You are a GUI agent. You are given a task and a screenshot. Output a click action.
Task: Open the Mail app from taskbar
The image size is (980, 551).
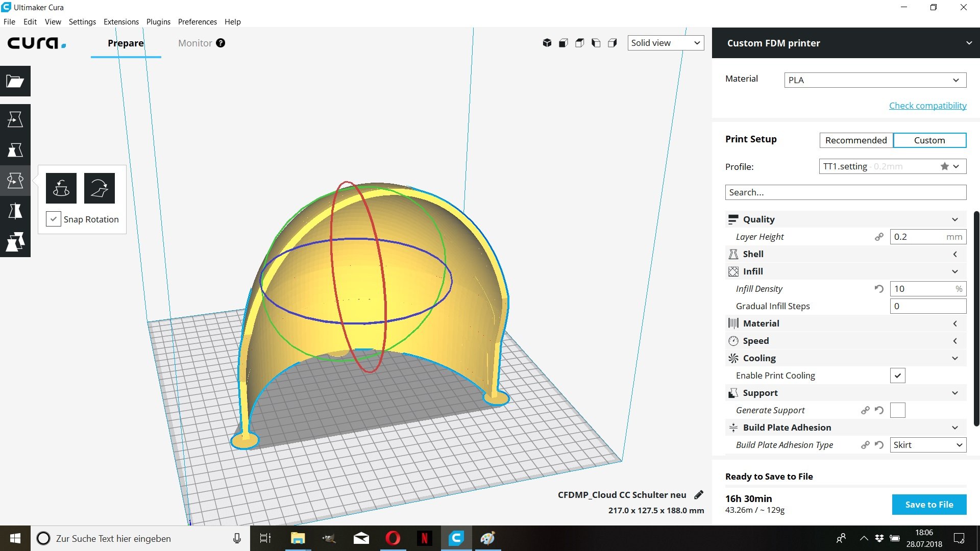pyautogui.click(x=361, y=538)
